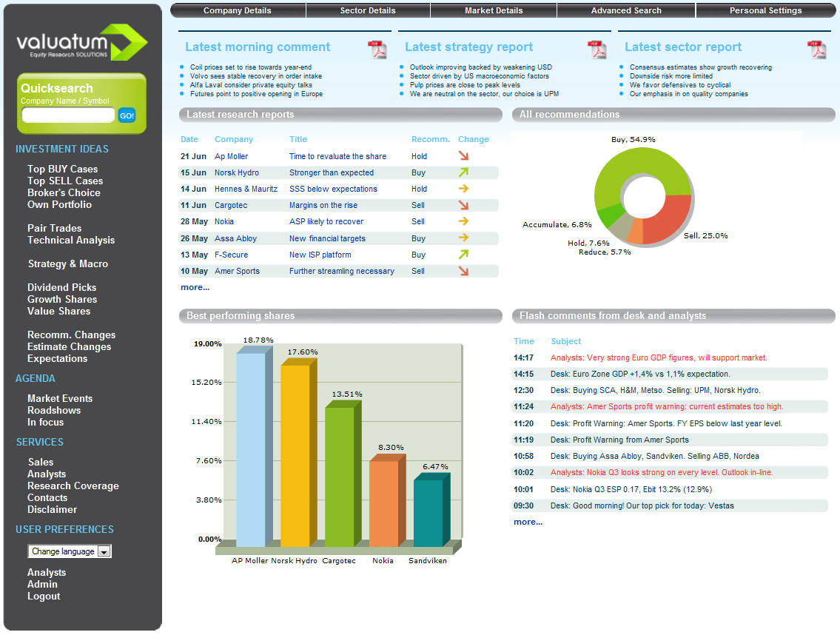
Task: Click the GO! quicksearch button
Action: (127, 115)
